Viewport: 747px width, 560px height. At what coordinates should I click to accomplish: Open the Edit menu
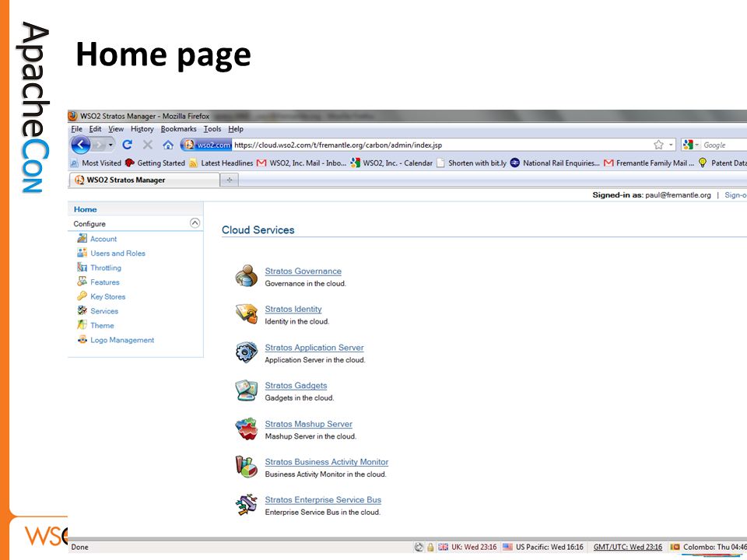[95, 129]
